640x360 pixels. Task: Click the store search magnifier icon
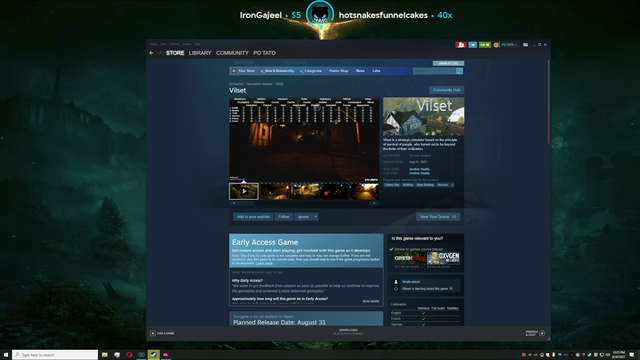[x=459, y=71]
